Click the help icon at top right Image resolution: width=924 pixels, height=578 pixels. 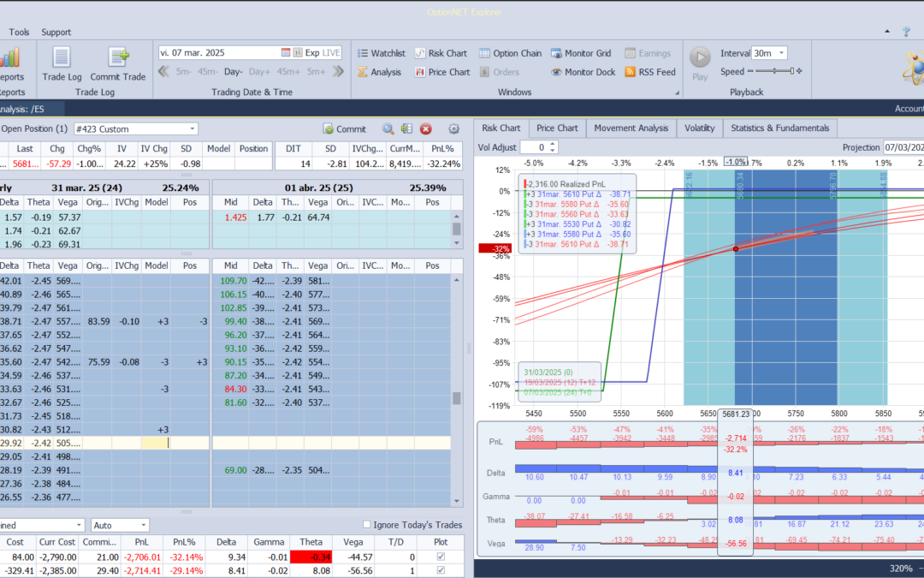(x=906, y=32)
